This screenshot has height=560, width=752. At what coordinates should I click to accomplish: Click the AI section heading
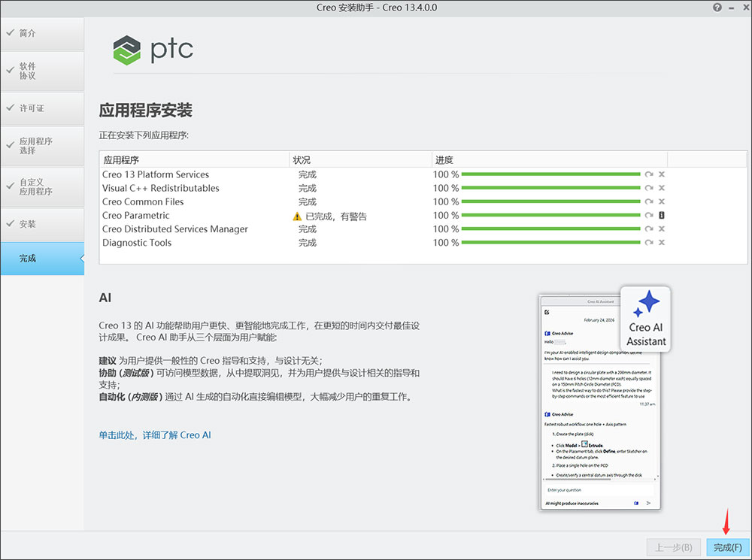(105, 298)
